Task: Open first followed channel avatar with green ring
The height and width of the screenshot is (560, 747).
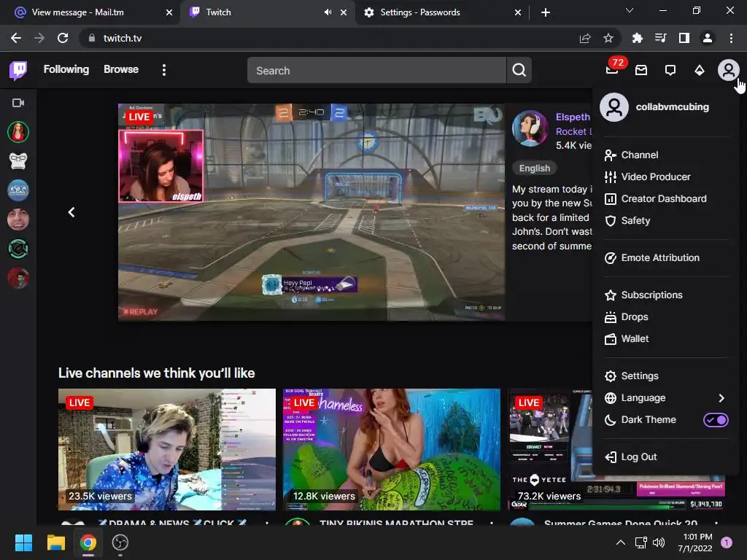Action: tap(18, 132)
